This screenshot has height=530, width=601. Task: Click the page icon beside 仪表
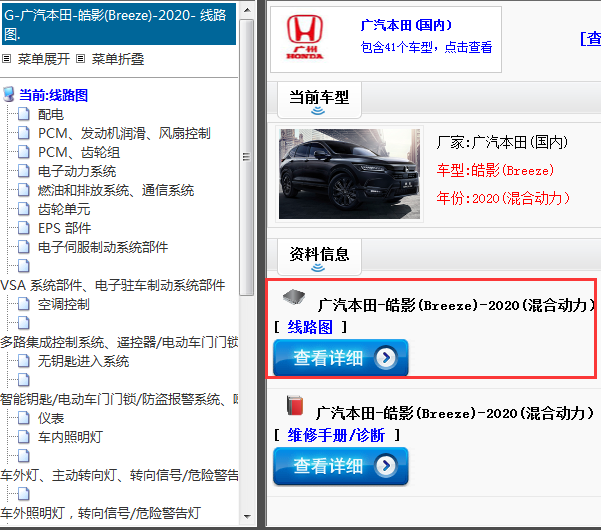click(24, 418)
